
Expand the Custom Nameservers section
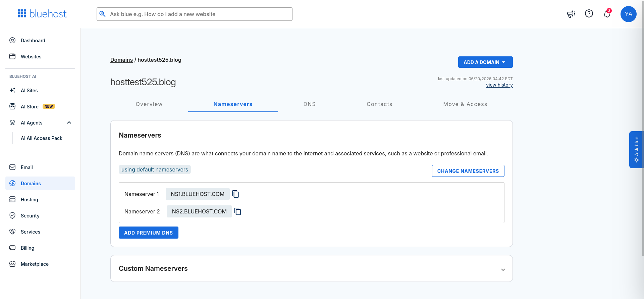click(503, 269)
